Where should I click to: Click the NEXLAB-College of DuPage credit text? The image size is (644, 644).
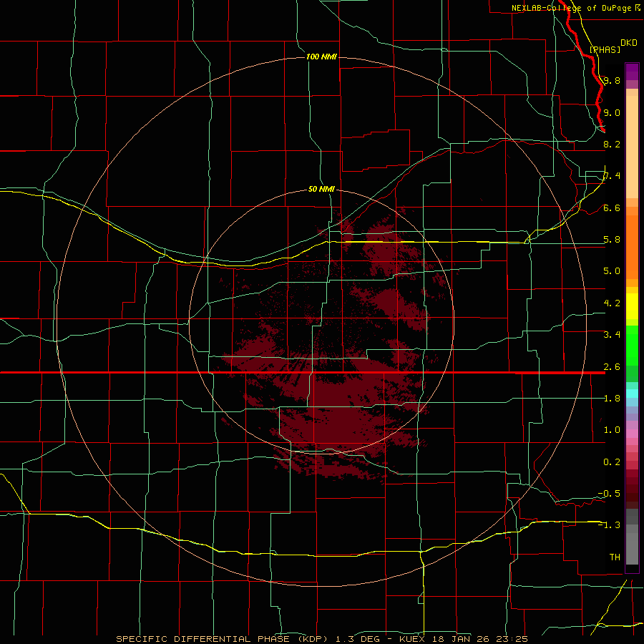pos(571,8)
